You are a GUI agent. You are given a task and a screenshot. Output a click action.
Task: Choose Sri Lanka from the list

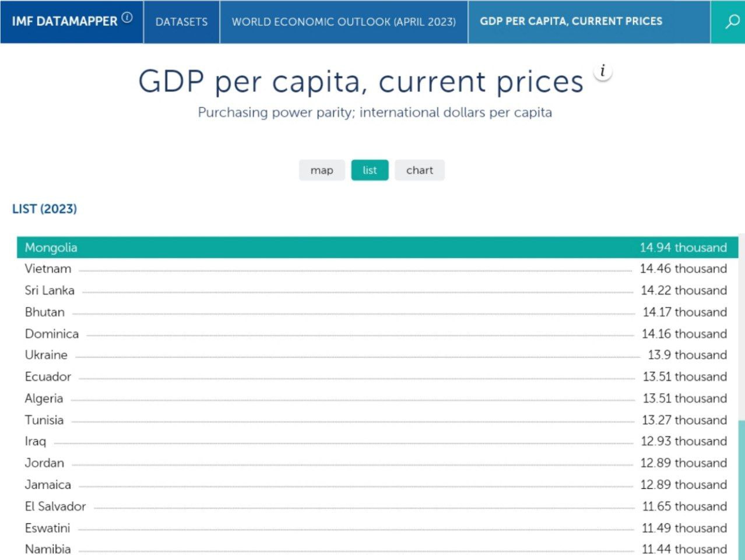tap(50, 290)
